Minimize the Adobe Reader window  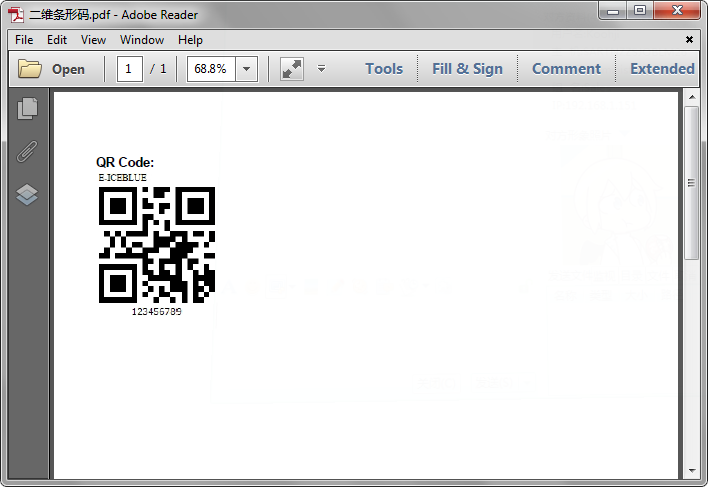point(613,11)
